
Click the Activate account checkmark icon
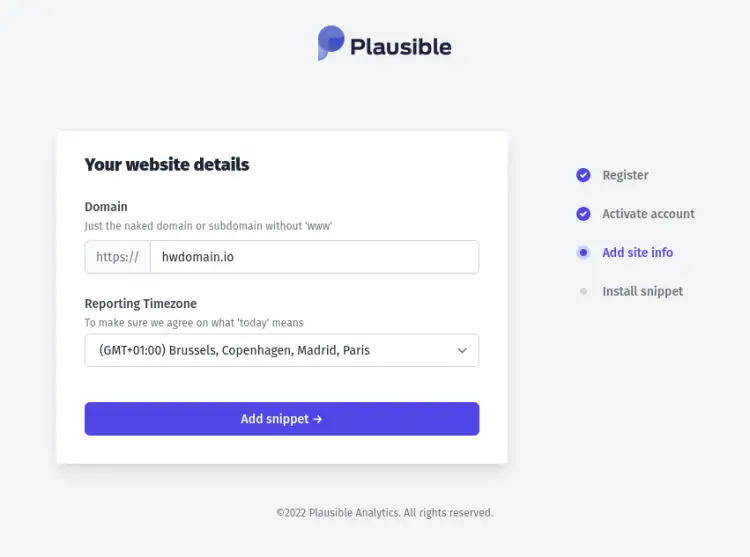coord(583,214)
